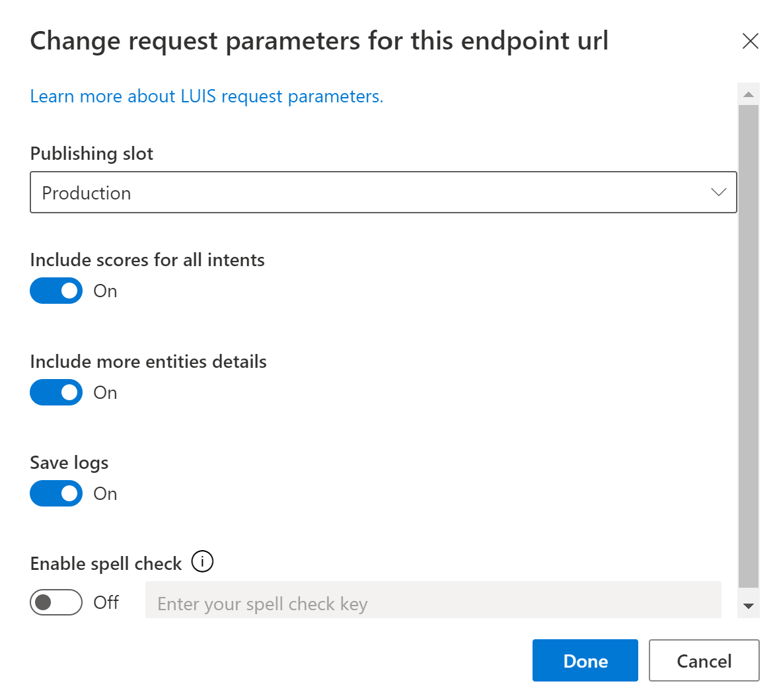Disable Include more entities details toggle

tap(56, 392)
